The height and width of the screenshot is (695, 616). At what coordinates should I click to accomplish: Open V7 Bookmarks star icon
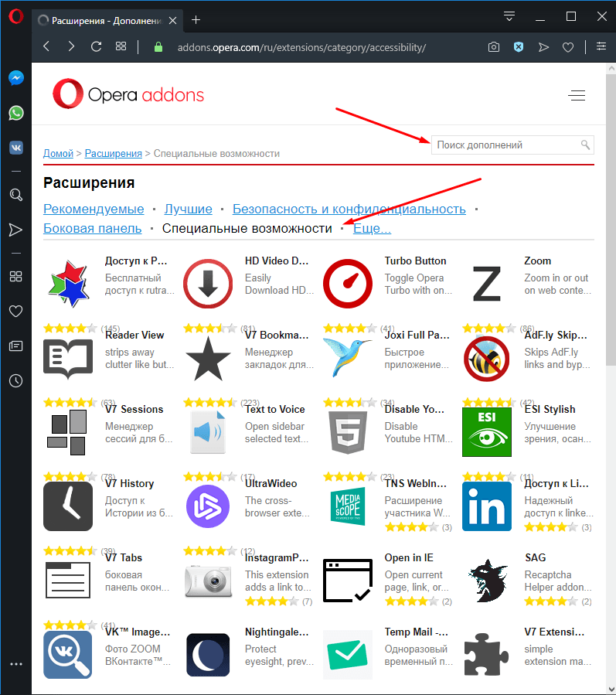point(208,358)
